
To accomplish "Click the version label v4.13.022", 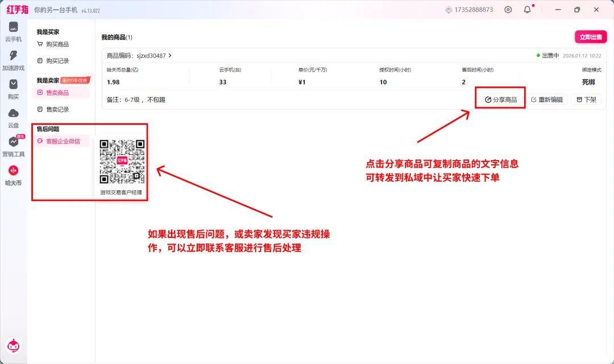I will pyautogui.click(x=91, y=11).
